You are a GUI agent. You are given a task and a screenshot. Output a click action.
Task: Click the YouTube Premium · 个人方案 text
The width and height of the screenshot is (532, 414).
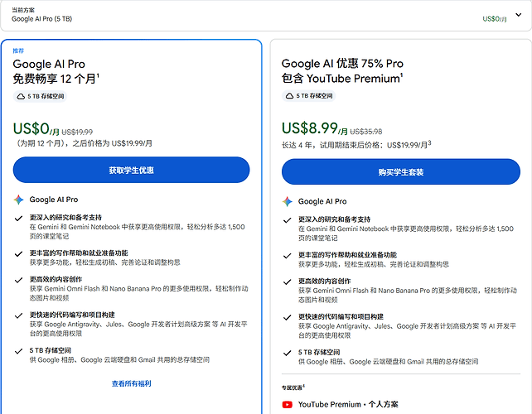pyautogui.click(x=348, y=405)
